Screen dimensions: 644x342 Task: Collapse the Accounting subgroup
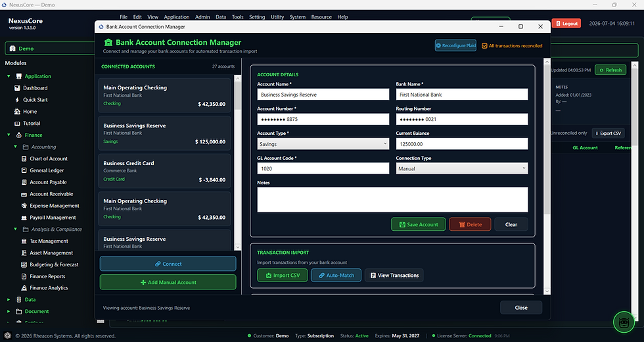(x=15, y=147)
